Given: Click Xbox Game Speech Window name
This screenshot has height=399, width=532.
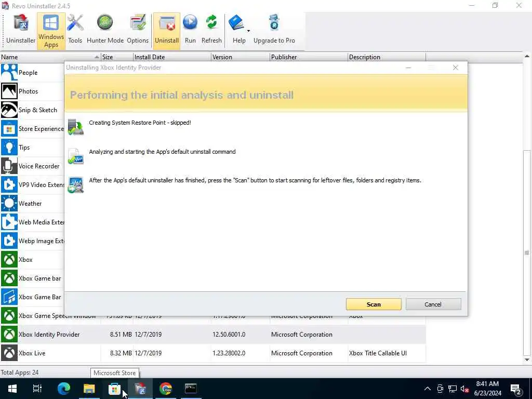Looking at the screenshot, I should pyautogui.click(x=57, y=316).
